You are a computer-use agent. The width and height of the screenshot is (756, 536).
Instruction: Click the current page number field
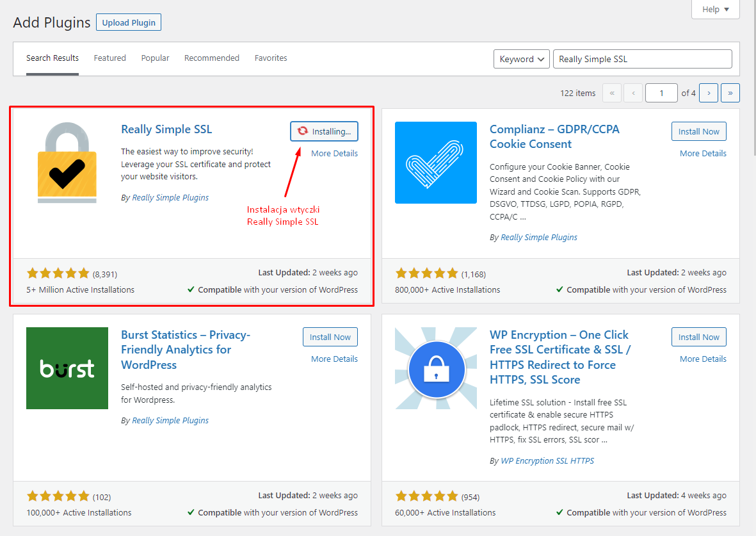point(661,93)
